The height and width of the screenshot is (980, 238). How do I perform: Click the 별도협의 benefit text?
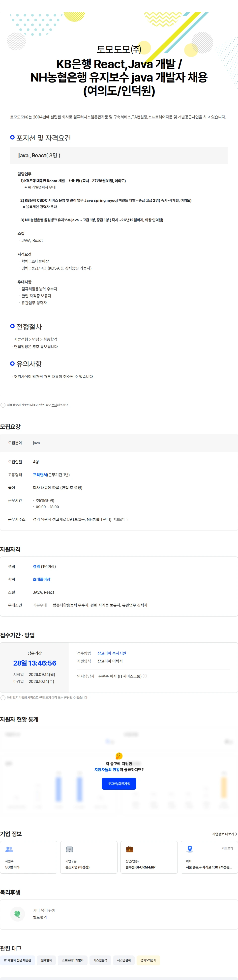tap(40, 917)
